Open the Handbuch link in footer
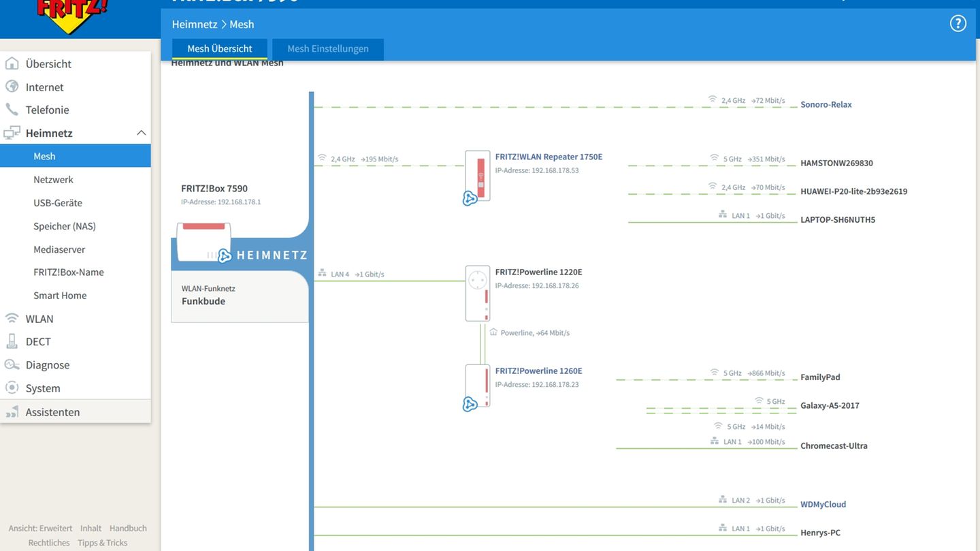The image size is (980, 551). (x=128, y=529)
